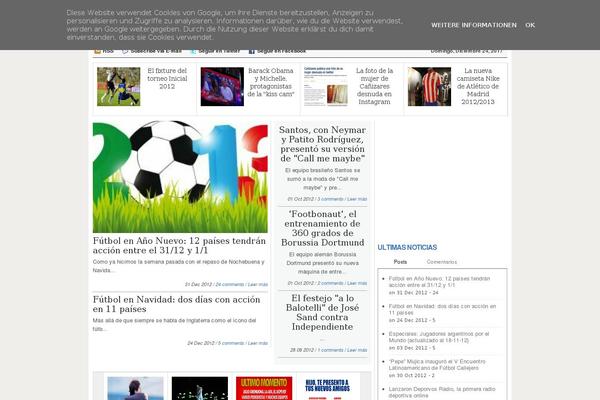Open sidebar link 'Fútbol en Navidad: dos días'

coord(442,309)
